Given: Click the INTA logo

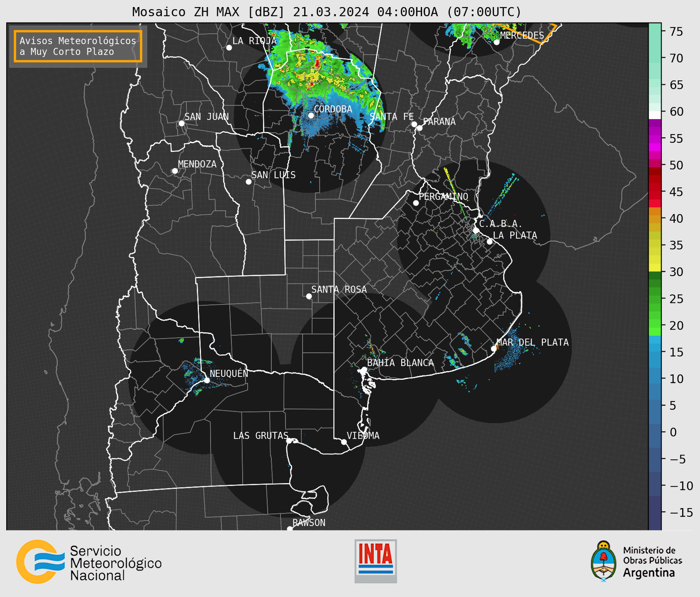Looking at the screenshot, I should tap(376, 561).
